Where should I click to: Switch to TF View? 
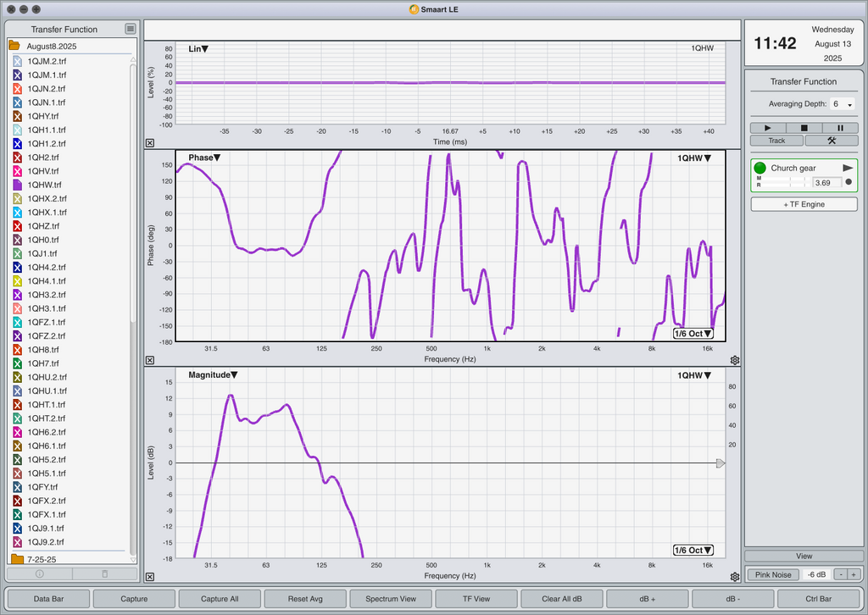point(476,598)
